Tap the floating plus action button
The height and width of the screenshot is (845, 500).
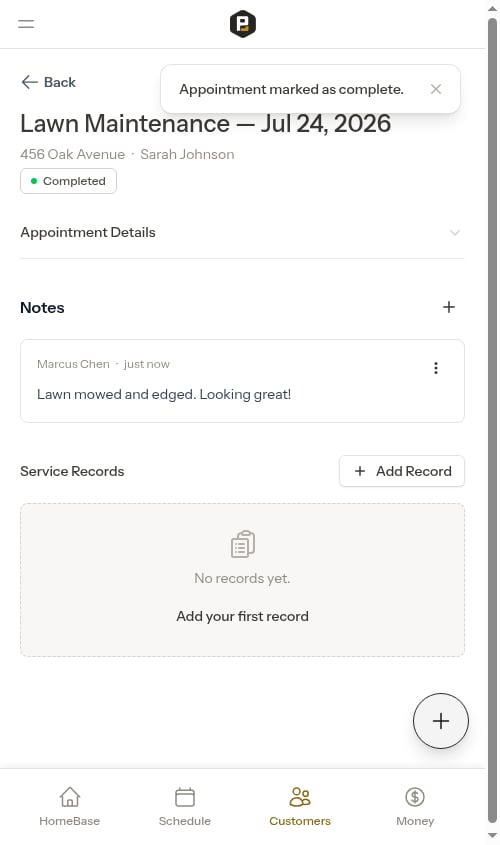click(441, 721)
